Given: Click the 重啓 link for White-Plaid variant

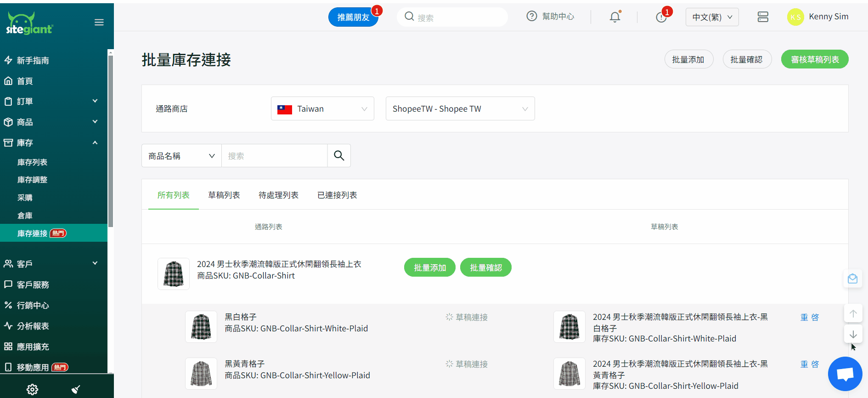Looking at the screenshot, I should [x=810, y=317].
